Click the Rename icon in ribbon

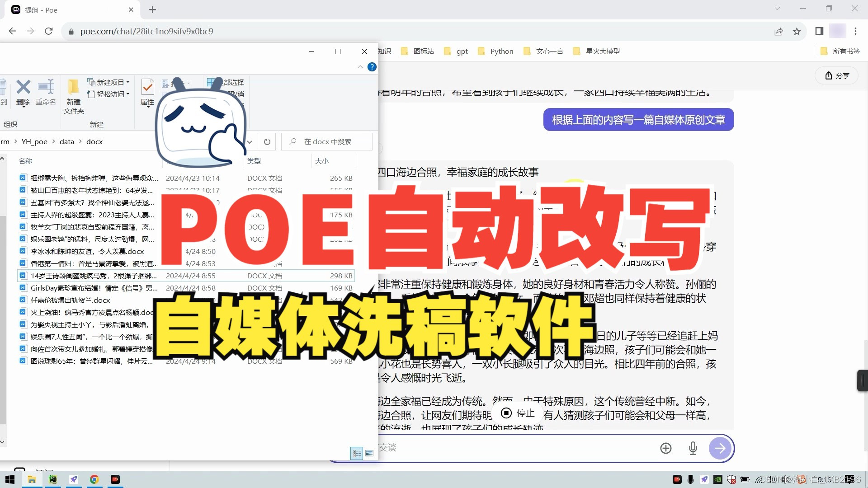click(x=46, y=92)
